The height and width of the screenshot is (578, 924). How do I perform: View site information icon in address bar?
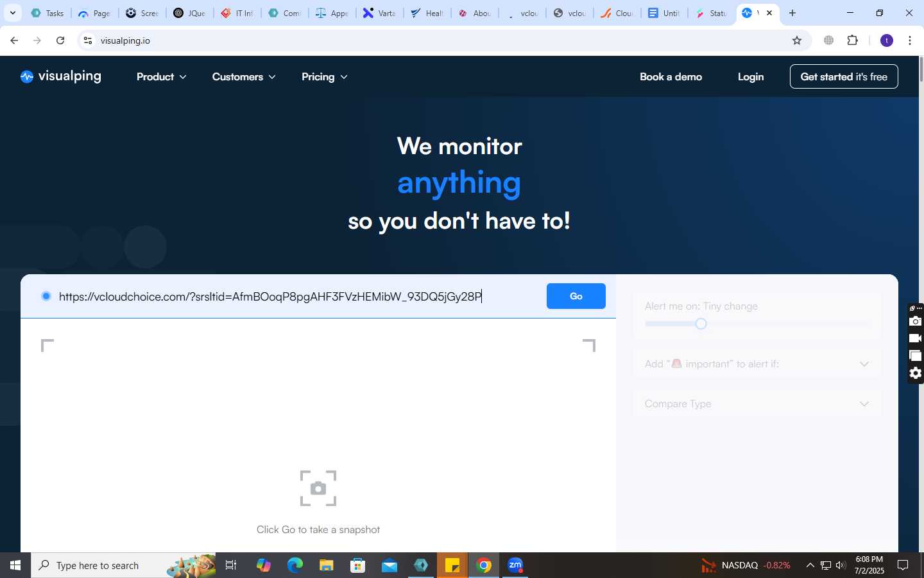click(x=88, y=40)
